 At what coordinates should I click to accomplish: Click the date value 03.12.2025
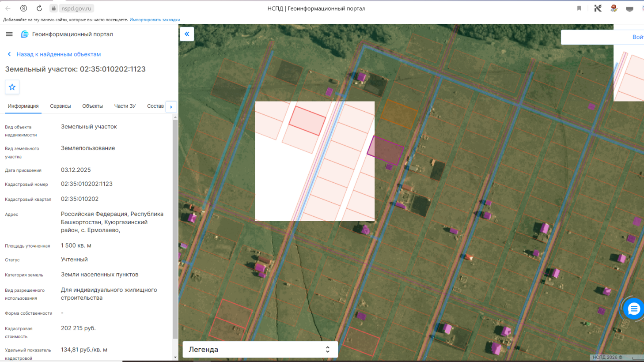[76, 170]
